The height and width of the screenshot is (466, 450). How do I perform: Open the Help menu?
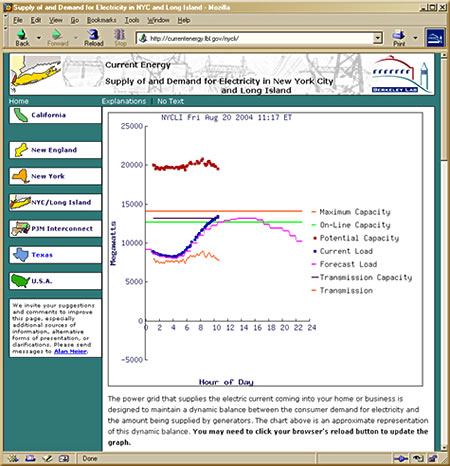[x=184, y=20]
